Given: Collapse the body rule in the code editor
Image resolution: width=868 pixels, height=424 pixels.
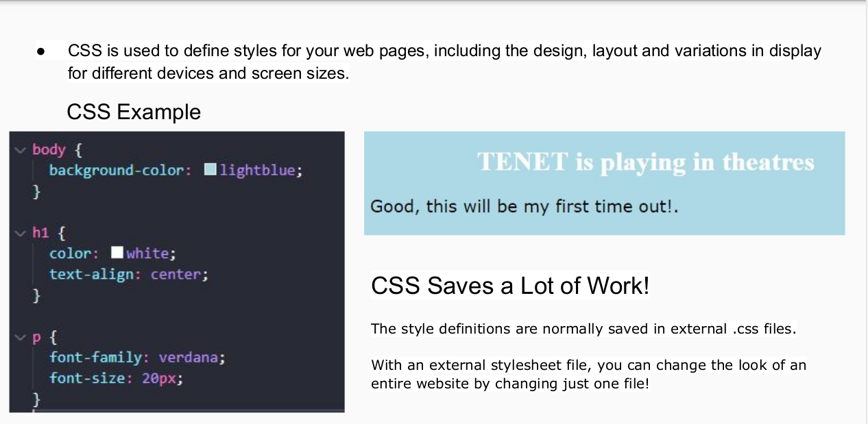Looking at the screenshot, I should click(x=20, y=149).
